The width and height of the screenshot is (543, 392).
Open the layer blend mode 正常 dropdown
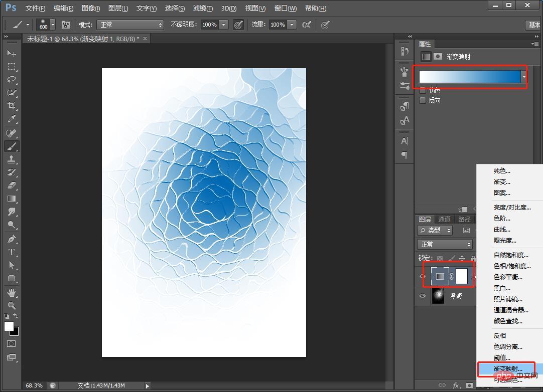445,244
